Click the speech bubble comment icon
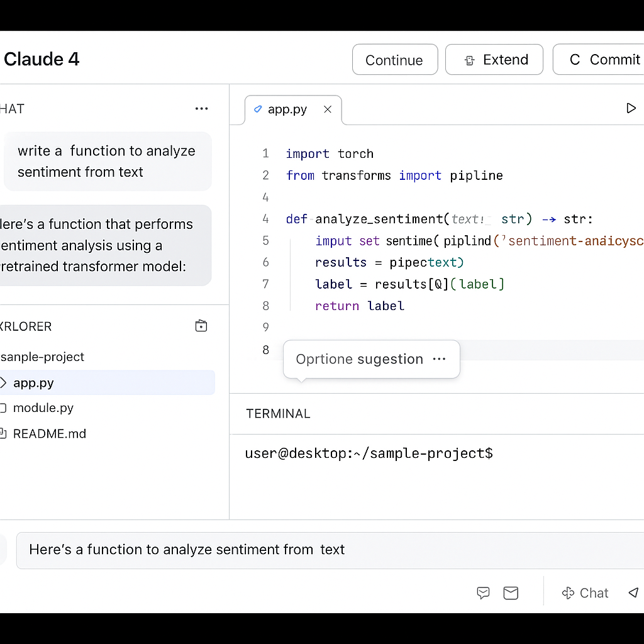Viewport: 644px width, 644px height. click(x=483, y=592)
